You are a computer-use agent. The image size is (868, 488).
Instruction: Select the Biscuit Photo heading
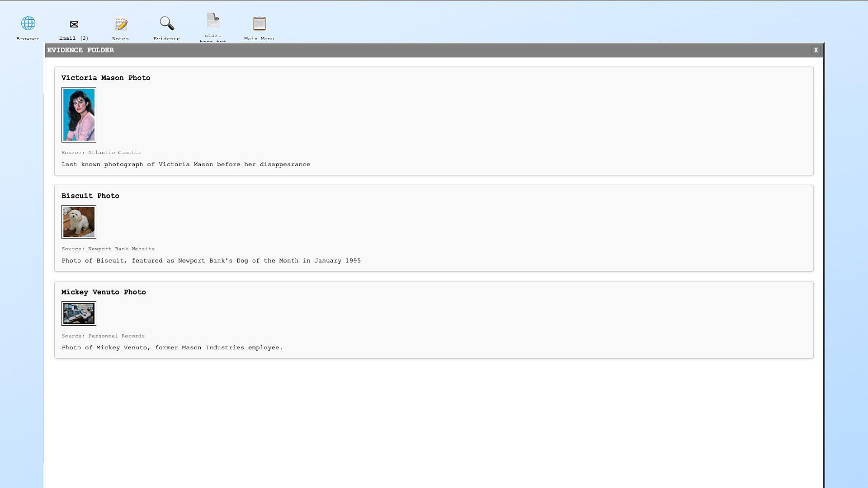(90, 196)
